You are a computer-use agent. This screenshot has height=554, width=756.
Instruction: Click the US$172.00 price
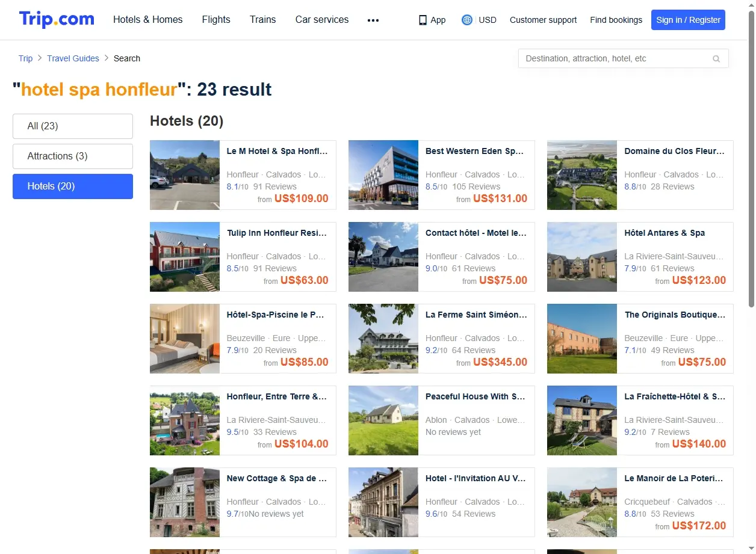click(x=699, y=526)
